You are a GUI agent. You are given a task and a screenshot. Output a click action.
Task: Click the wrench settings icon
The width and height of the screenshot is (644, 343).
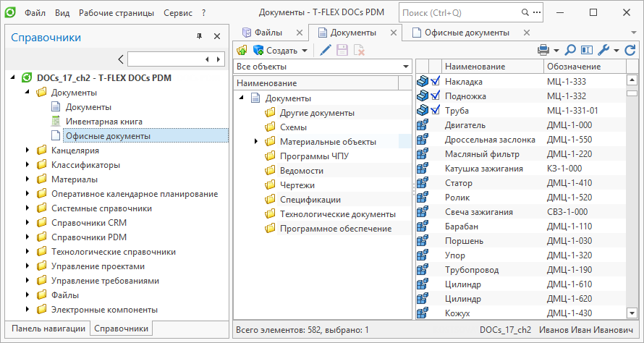(603, 51)
